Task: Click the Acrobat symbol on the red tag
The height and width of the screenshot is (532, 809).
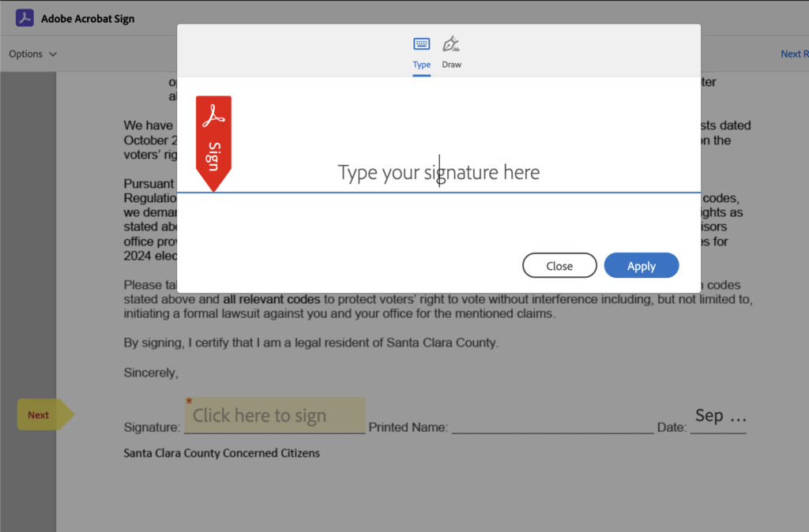Action: click(x=213, y=116)
